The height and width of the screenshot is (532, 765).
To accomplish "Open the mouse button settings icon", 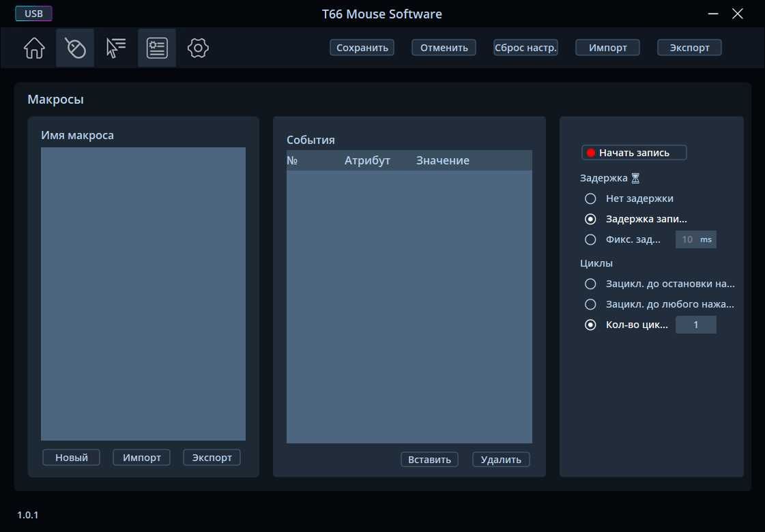I will [x=75, y=48].
